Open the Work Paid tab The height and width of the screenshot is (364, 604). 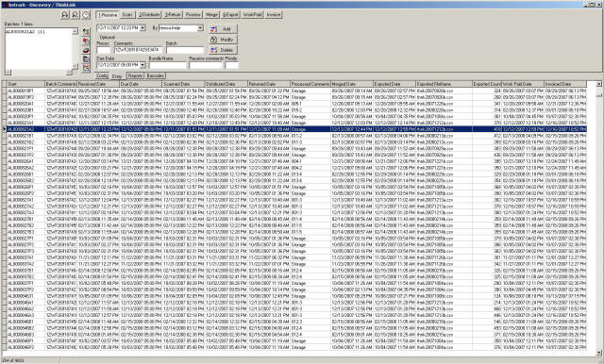pos(253,15)
